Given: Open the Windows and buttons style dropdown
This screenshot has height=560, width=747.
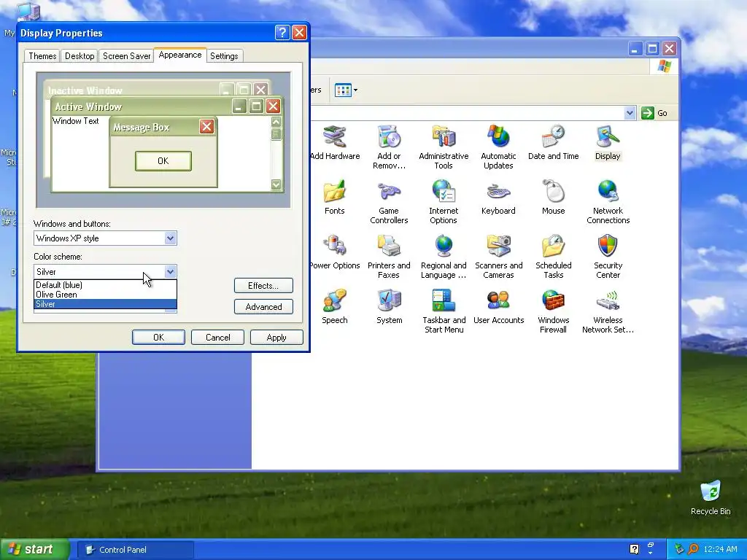Looking at the screenshot, I should click(171, 238).
